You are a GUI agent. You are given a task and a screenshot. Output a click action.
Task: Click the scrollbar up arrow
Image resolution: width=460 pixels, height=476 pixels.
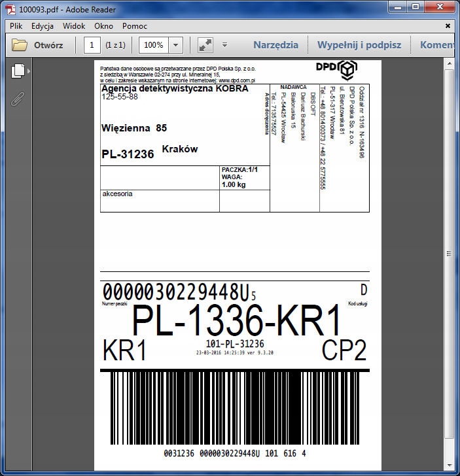(x=450, y=64)
